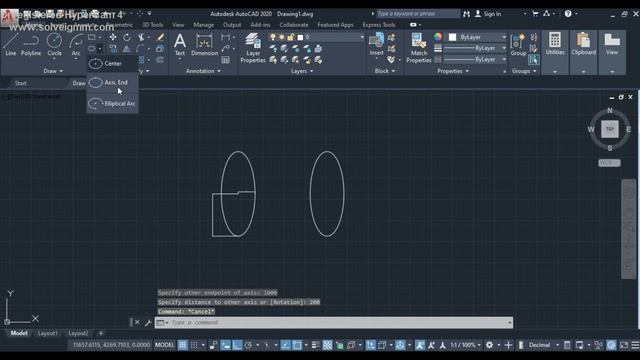Open the annotation scale 1:1 dropdown
The height and width of the screenshot is (360, 640).
[x=466, y=345]
